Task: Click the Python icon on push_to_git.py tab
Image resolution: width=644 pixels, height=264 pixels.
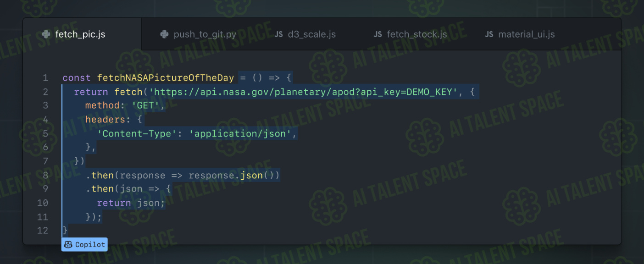Action: point(164,34)
